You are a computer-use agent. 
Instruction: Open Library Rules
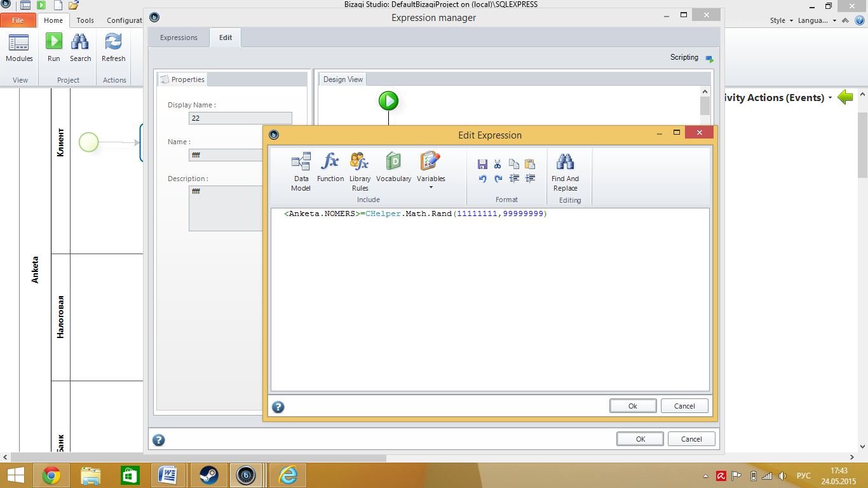tap(360, 172)
